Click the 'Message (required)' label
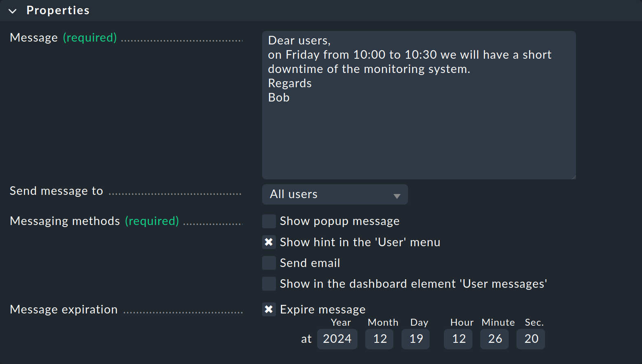The height and width of the screenshot is (364, 642). 63,38
